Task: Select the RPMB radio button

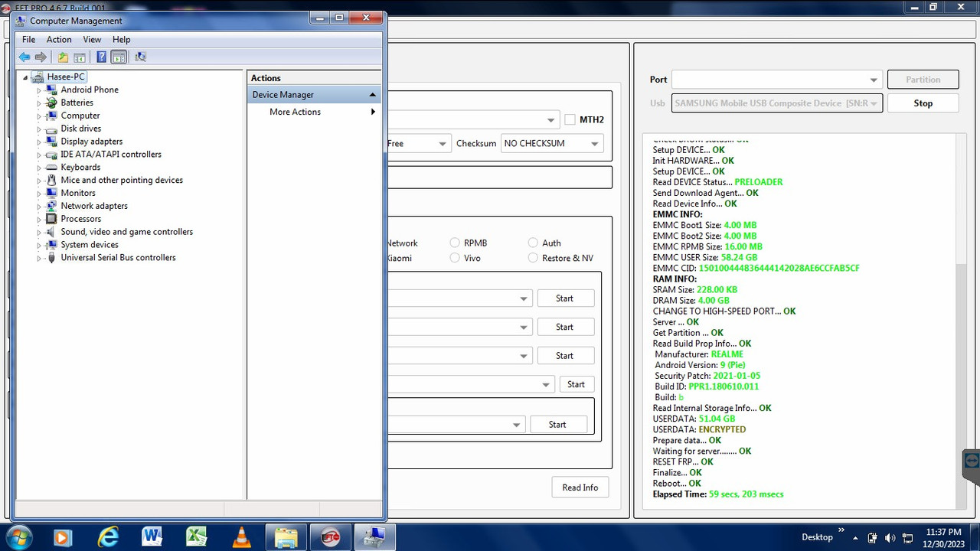Action: point(455,243)
